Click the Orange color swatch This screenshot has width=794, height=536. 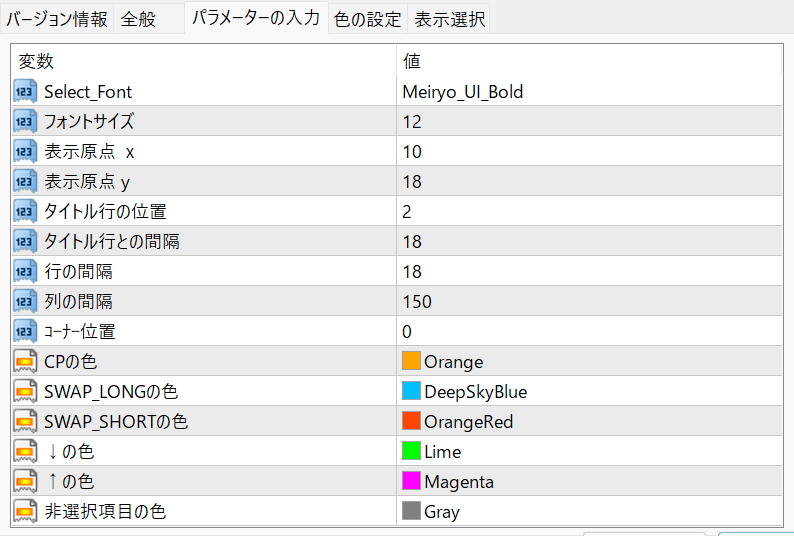(411, 362)
